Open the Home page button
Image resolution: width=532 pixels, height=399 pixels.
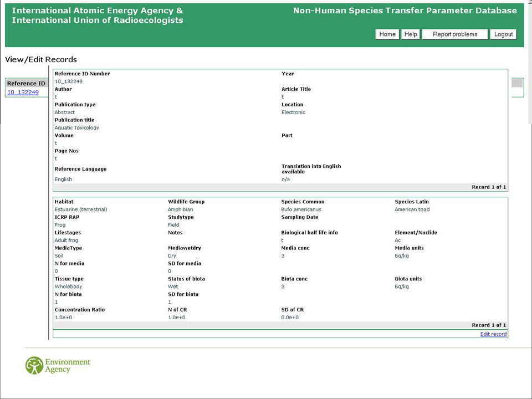point(387,34)
